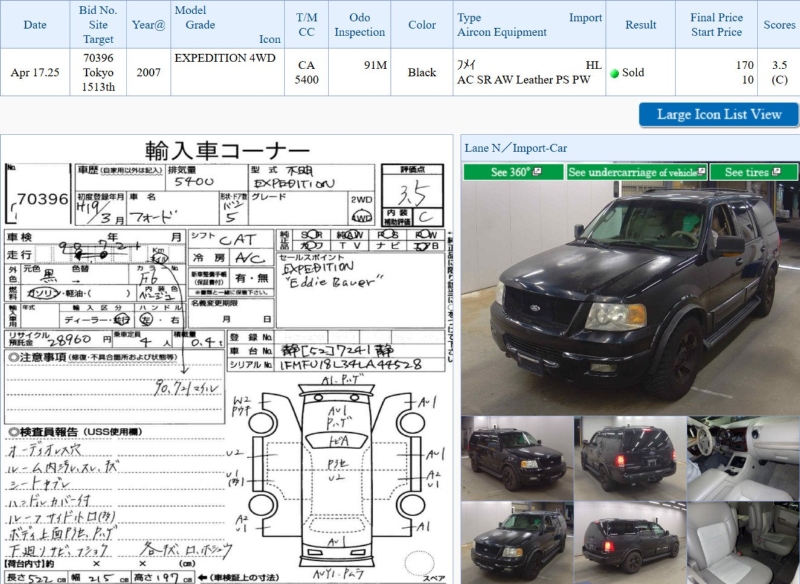Click the Final Price column header
This screenshot has height=584, width=800.
[716, 18]
